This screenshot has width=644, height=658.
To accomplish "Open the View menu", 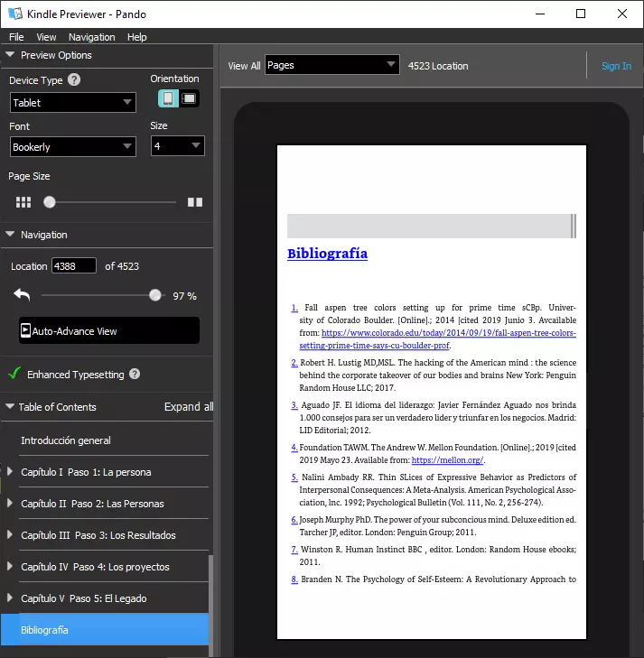I will click(x=46, y=37).
